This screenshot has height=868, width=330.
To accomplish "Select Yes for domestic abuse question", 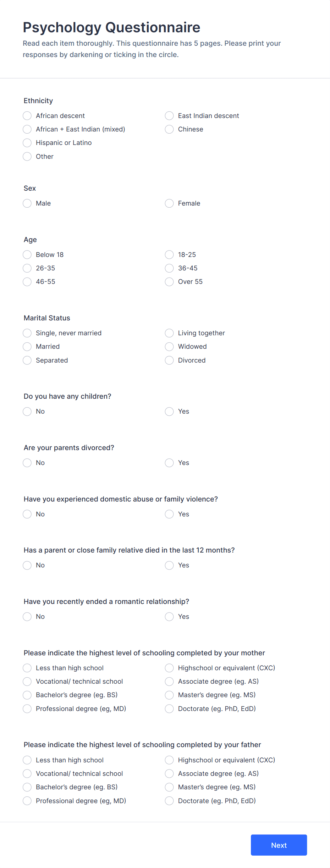I will [169, 514].
